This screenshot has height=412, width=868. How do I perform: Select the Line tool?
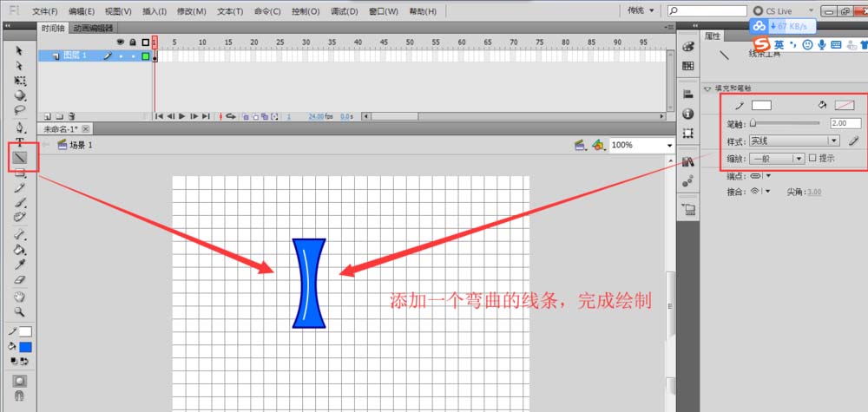pyautogui.click(x=20, y=158)
